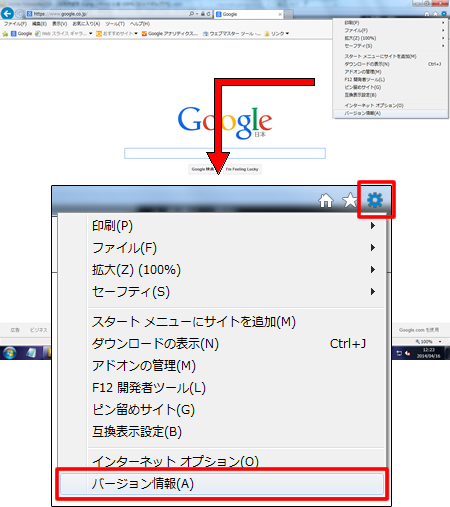450x507 pixels.
Task: Click the Google 検索 button
Action: point(202,169)
